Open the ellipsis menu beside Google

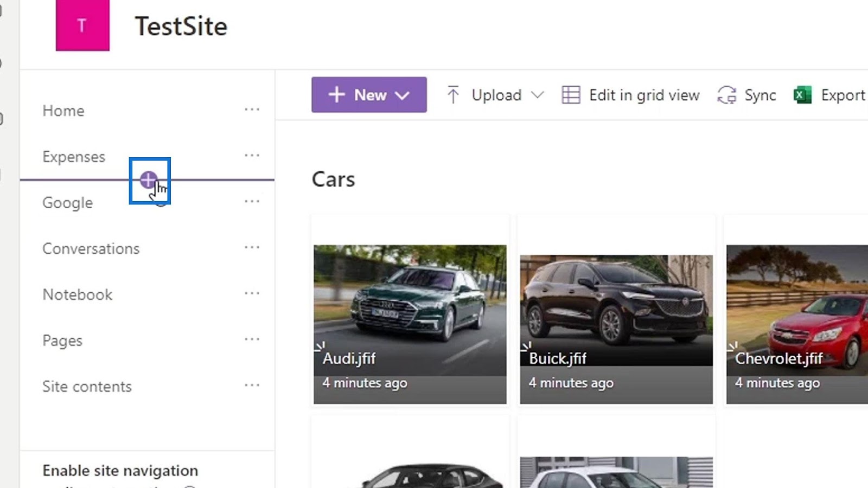click(x=252, y=201)
